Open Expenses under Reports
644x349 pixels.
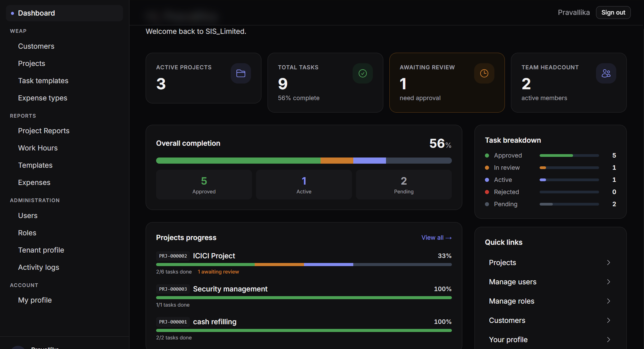[34, 183]
